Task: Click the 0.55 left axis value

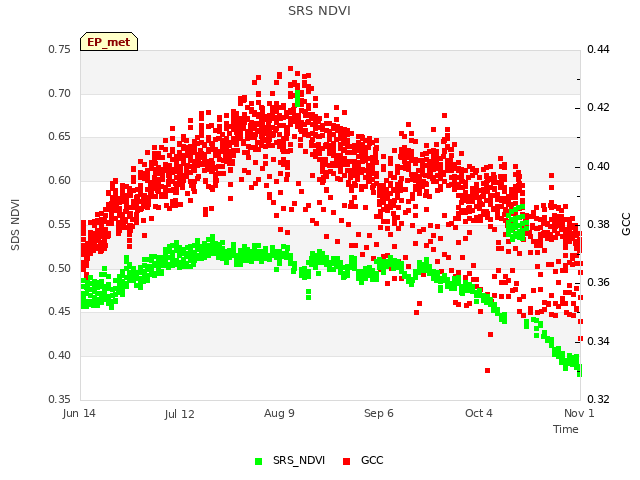Action: 60,224
